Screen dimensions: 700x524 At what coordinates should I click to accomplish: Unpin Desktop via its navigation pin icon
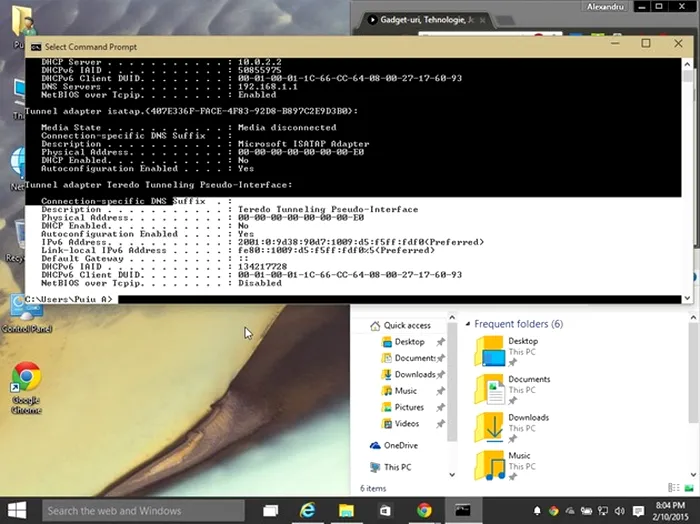[441, 342]
